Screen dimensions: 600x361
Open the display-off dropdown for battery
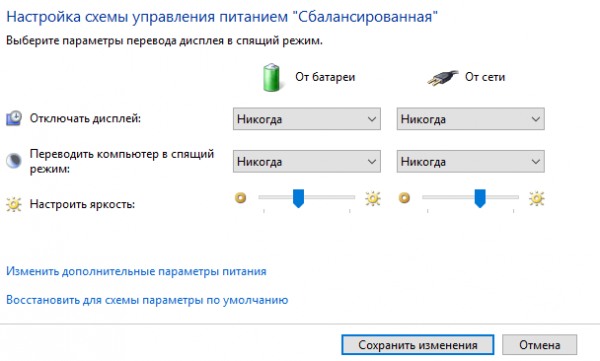(307, 119)
